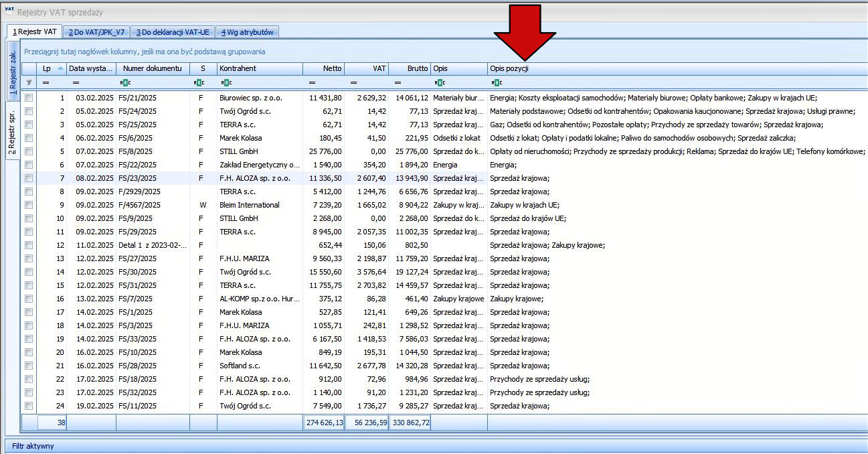868x454 pixels.
Task: Click the Filtr aktywny panel header
Action: (436, 446)
